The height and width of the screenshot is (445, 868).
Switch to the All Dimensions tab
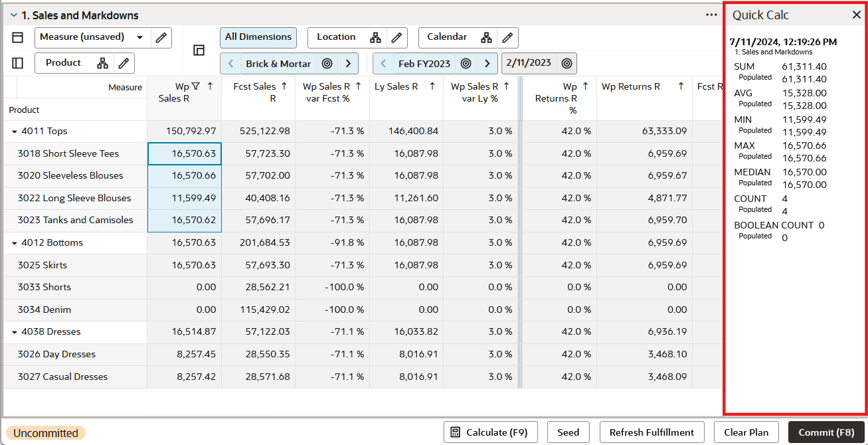tap(258, 37)
